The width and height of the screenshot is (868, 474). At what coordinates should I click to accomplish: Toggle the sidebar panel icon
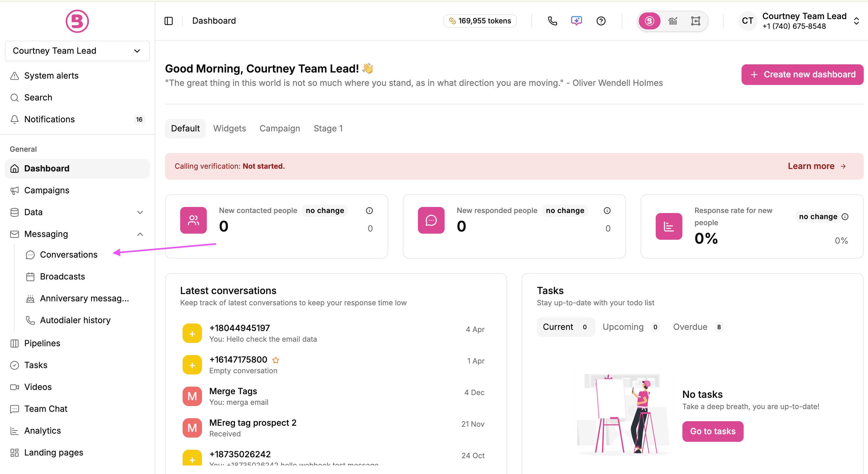point(169,21)
